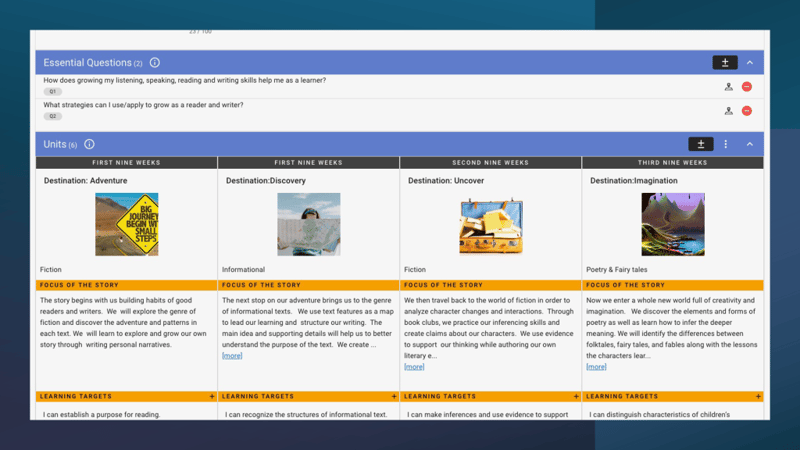The height and width of the screenshot is (450, 800).
Task: Collapse the Essential Questions section
Action: pyautogui.click(x=750, y=63)
